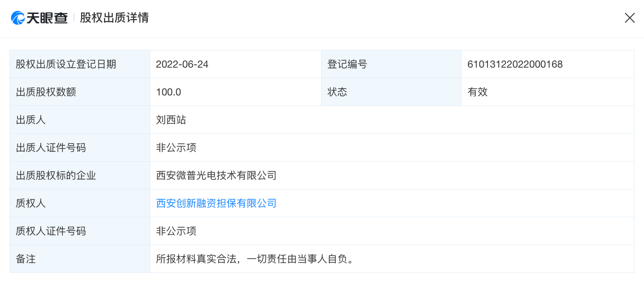Click the remark text 所报材料真实合法
Screen dimensions: 644x282
[x=196, y=259]
